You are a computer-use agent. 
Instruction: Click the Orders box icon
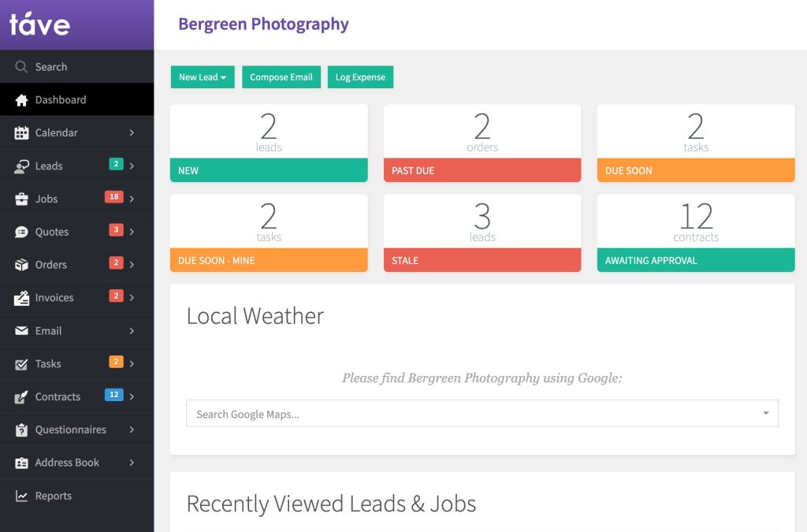21,265
